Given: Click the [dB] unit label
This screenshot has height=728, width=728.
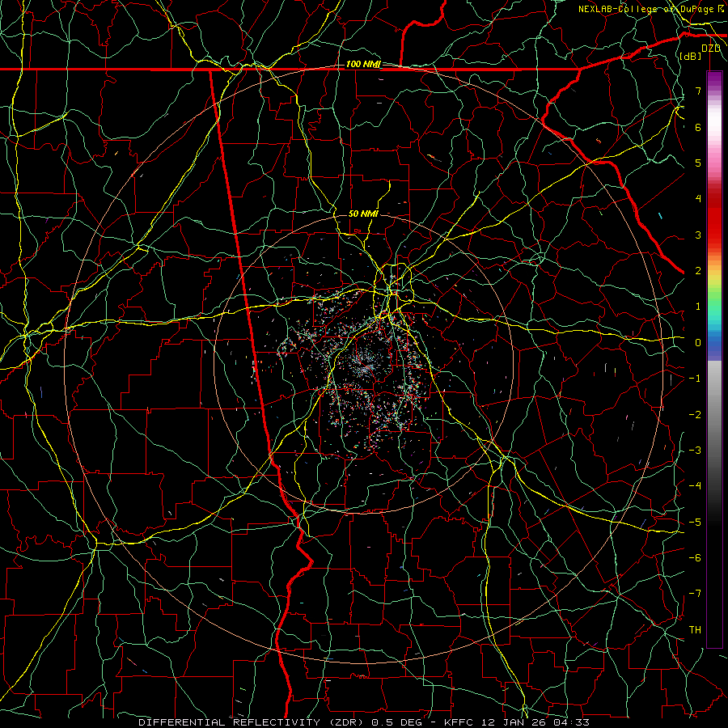Looking at the screenshot, I should (691, 56).
